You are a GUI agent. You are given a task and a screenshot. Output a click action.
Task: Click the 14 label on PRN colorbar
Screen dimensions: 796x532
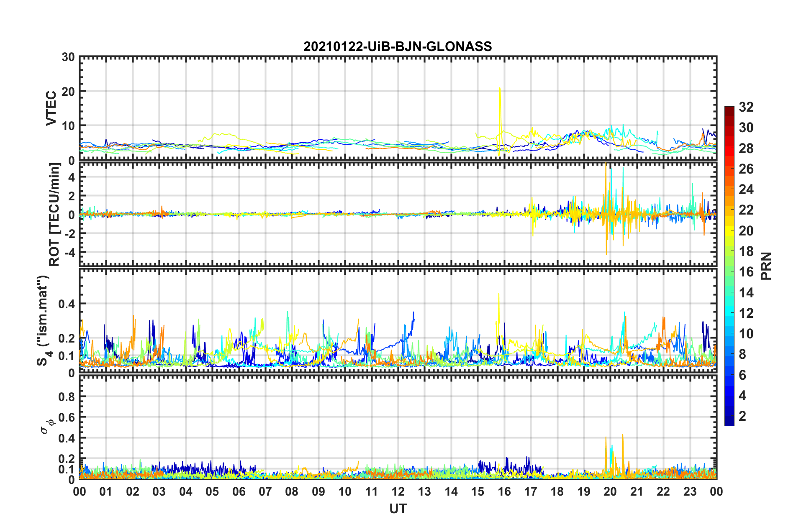tap(746, 293)
